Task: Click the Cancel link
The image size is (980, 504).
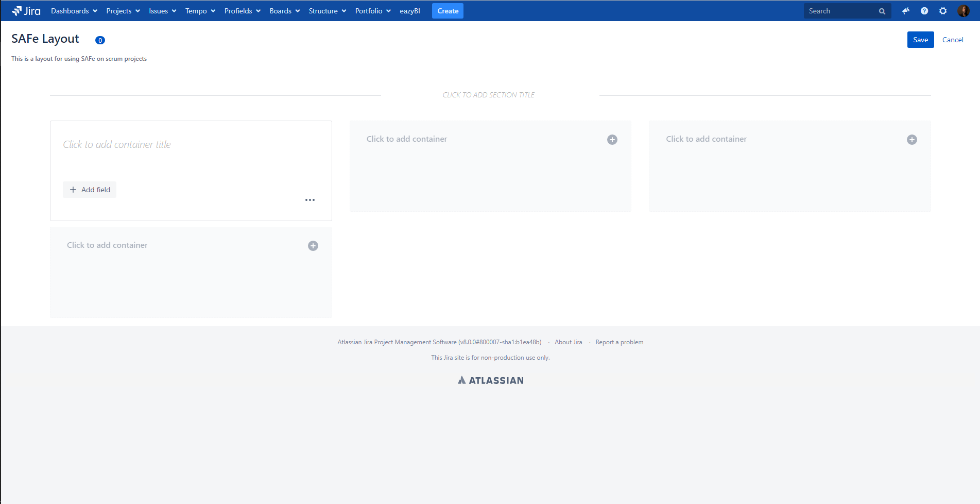Action: click(953, 40)
